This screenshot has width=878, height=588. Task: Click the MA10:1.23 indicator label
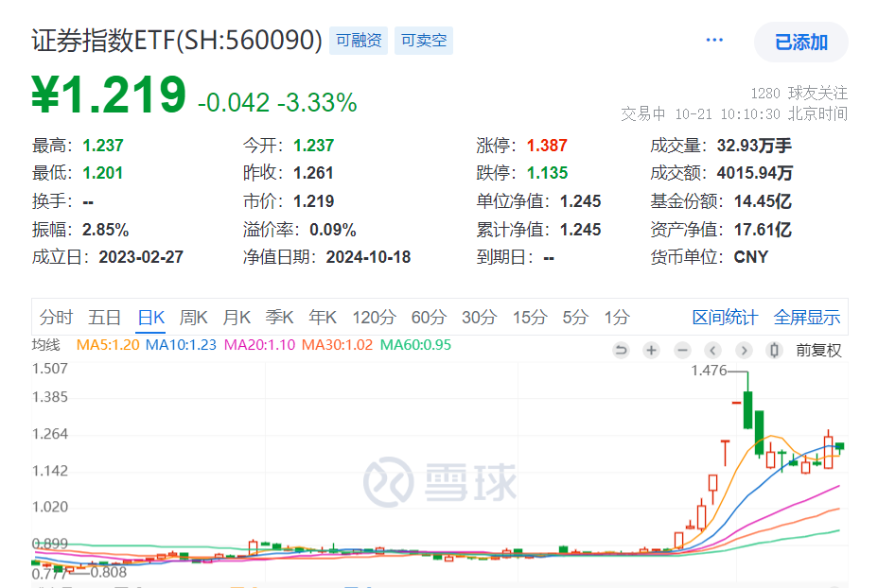click(181, 345)
